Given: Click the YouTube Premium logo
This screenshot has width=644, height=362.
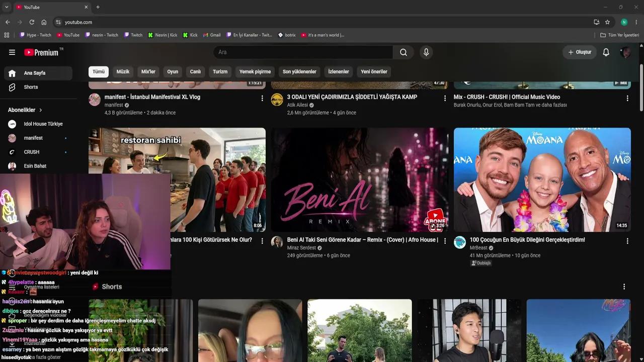Looking at the screenshot, I should (x=41, y=52).
